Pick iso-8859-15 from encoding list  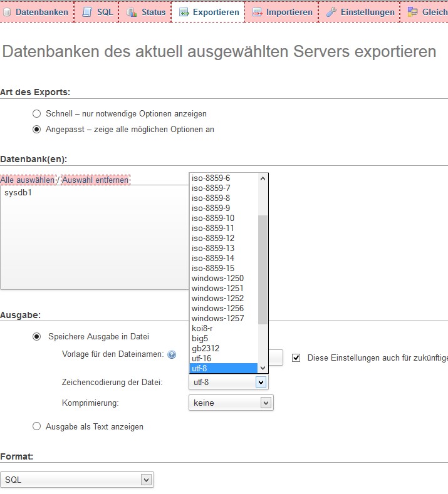(x=224, y=269)
